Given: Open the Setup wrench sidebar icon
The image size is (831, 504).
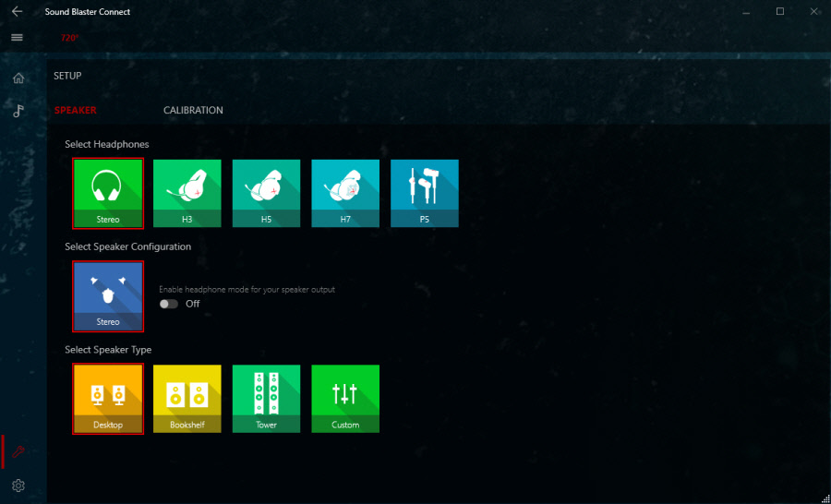Looking at the screenshot, I should pyautogui.click(x=18, y=451).
